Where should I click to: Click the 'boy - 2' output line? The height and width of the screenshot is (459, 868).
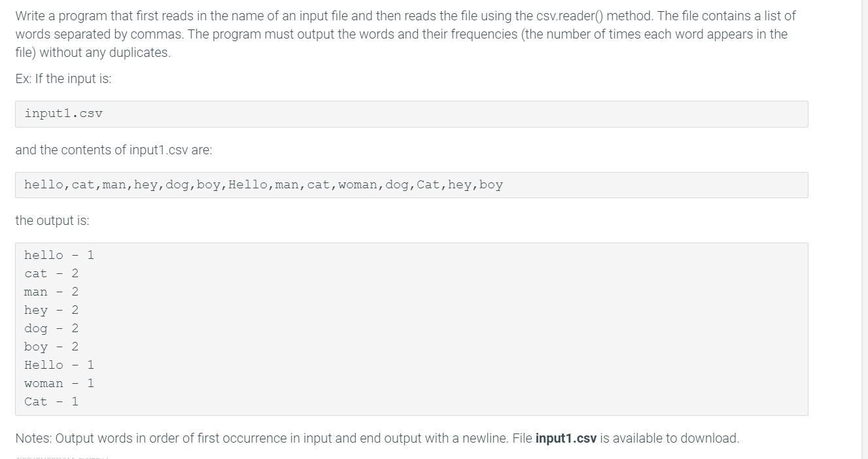coord(51,347)
